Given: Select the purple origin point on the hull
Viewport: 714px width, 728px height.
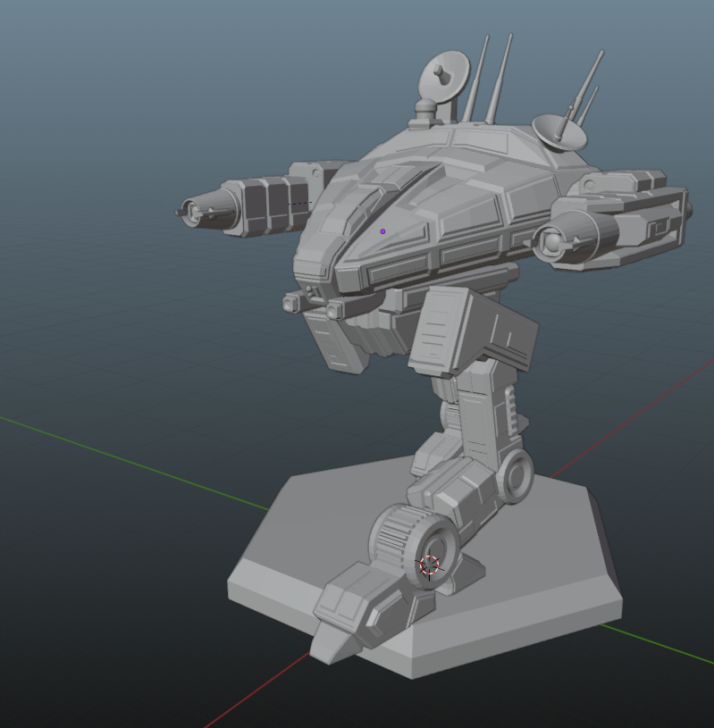Looking at the screenshot, I should [382, 231].
